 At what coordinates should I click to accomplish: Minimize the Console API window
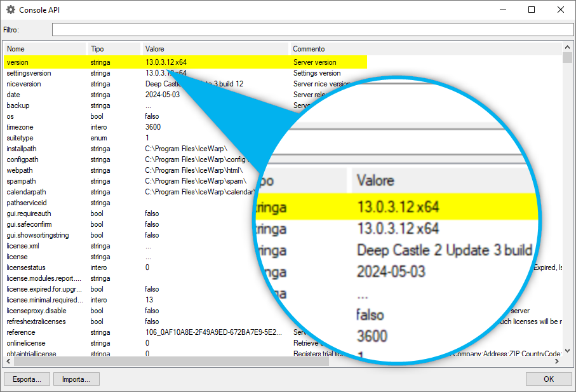tap(502, 10)
